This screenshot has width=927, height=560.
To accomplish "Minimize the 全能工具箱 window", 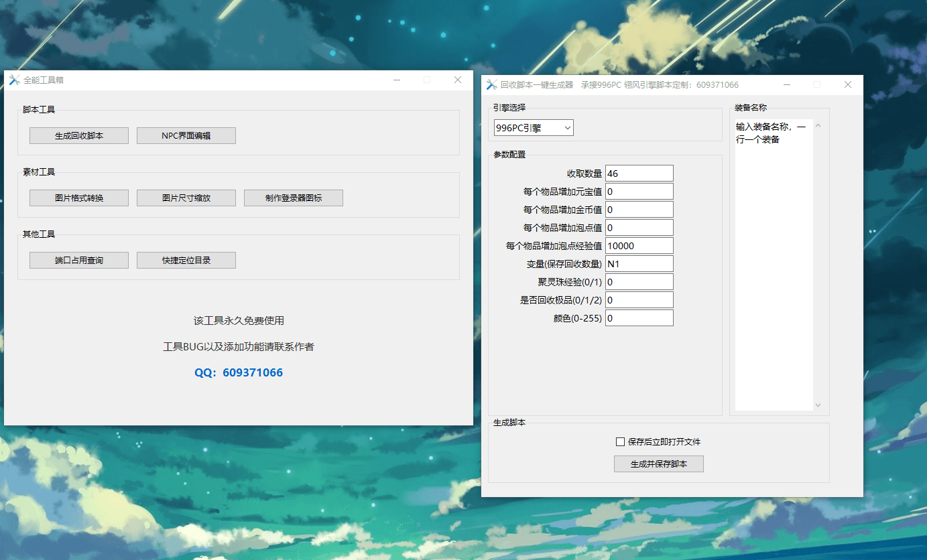I will [397, 80].
